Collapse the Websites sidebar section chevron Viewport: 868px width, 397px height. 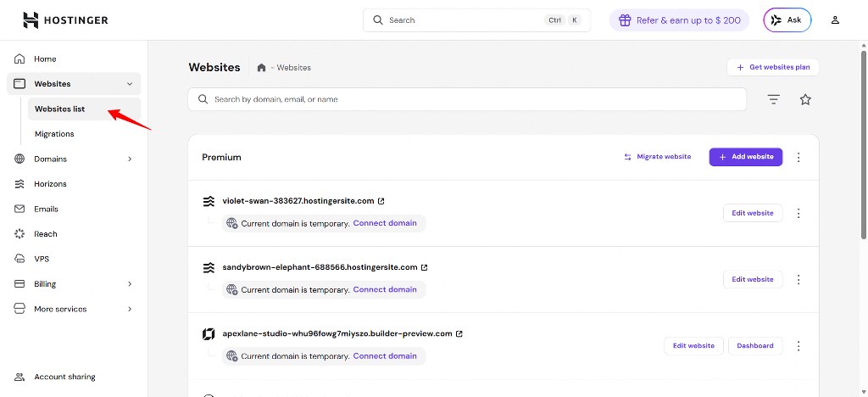click(x=130, y=84)
